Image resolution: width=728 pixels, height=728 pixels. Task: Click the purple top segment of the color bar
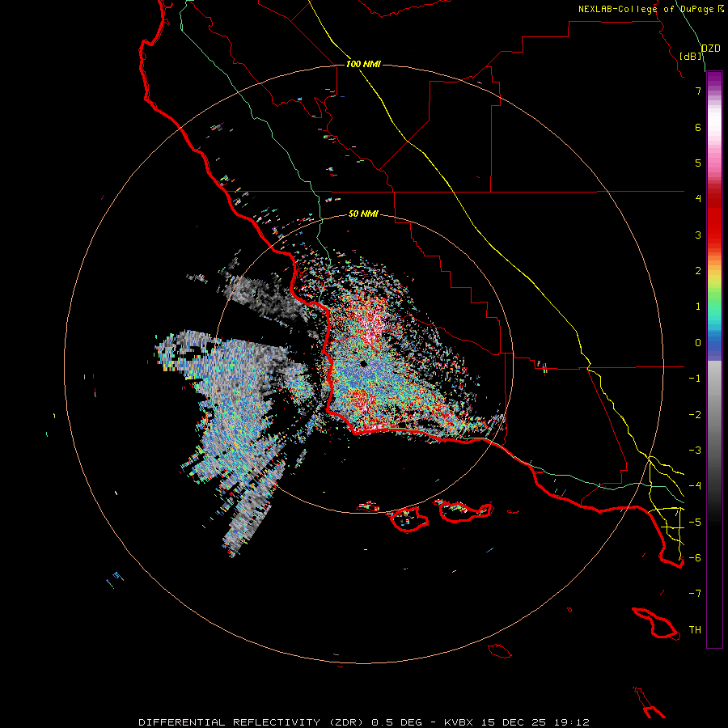[x=714, y=79]
